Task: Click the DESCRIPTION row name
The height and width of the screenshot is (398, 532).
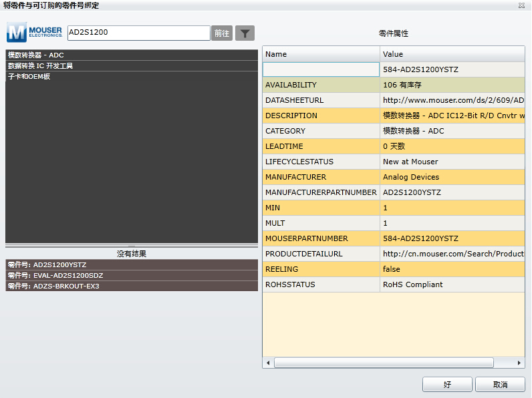Action: coord(291,116)
